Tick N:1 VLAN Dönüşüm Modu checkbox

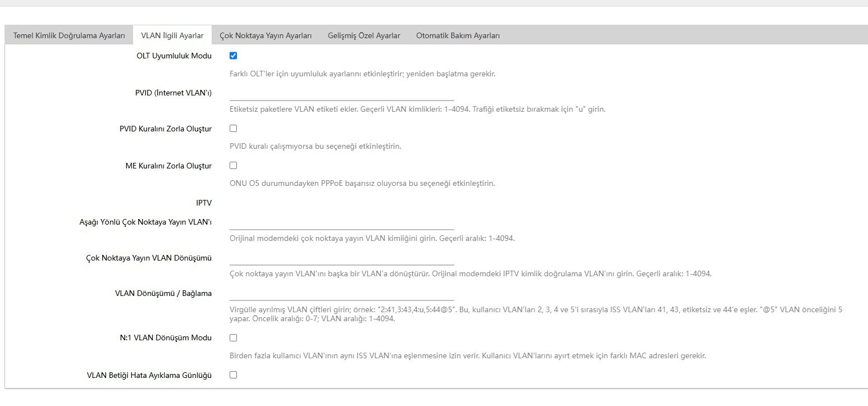234,337
